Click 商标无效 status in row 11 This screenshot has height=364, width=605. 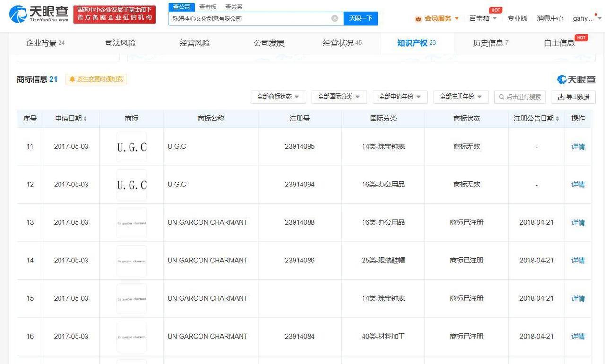tap(467, 147)
